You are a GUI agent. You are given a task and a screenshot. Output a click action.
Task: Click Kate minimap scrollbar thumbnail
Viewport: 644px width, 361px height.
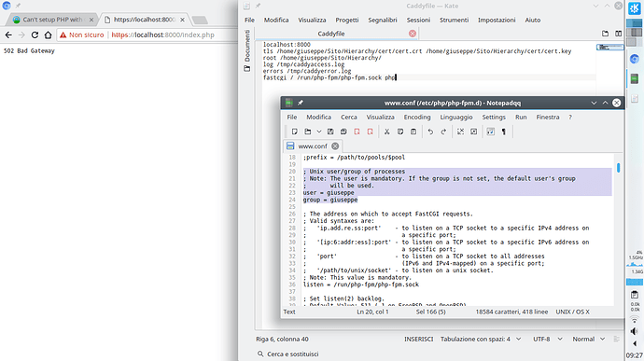click(609, 48)
